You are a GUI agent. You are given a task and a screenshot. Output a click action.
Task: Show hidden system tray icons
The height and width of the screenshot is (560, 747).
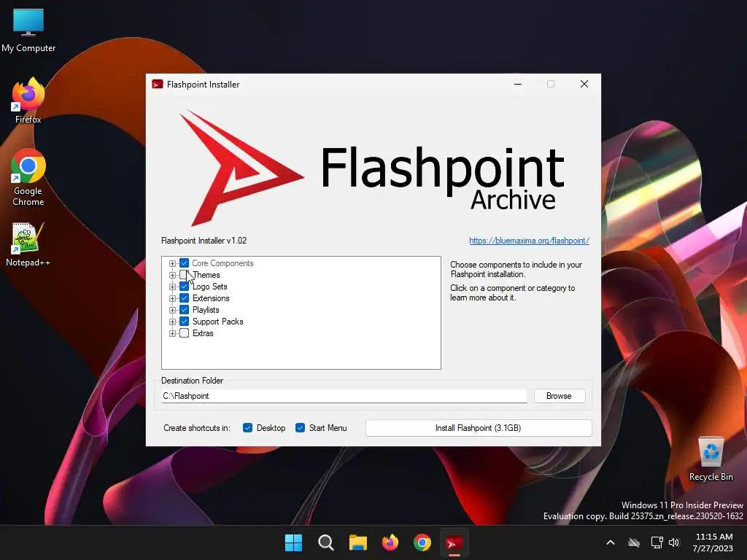click(611, 542)
